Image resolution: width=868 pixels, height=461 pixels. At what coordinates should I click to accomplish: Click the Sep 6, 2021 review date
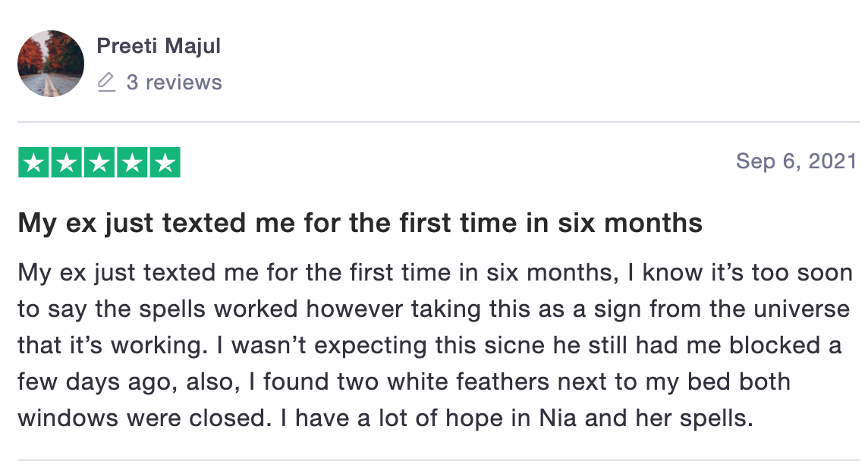coord(797,161)
